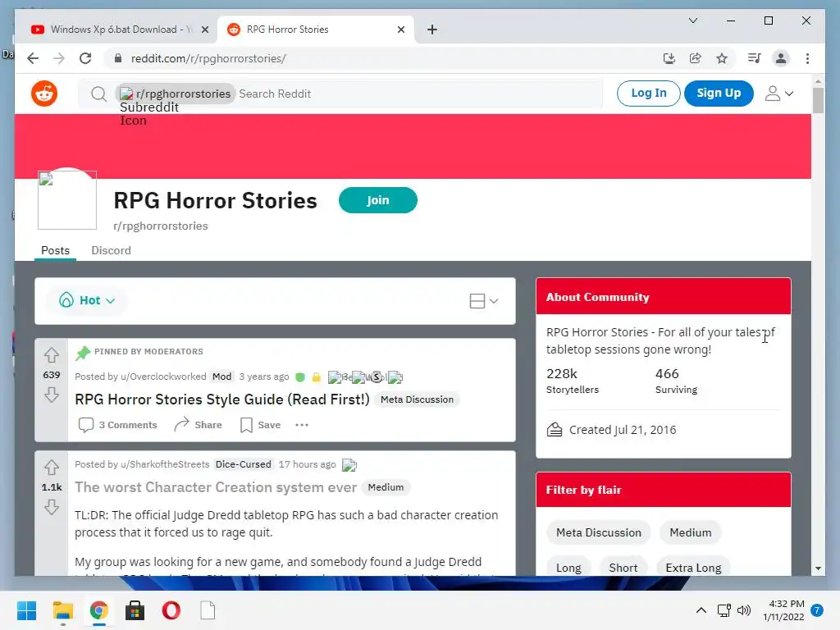Screen dimensions: 840x630
Task: Select the Posts tab
Action: click(x=55, y=250)
